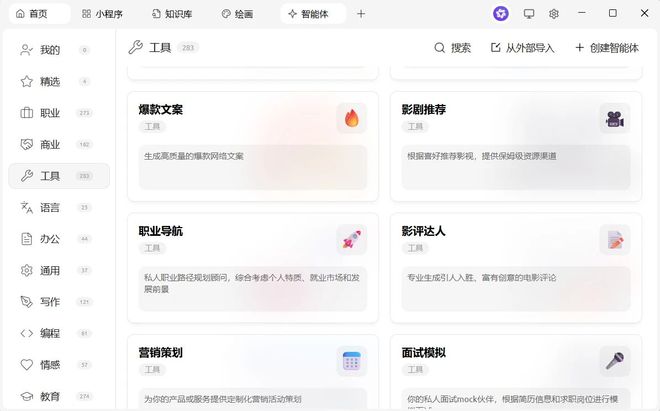The width and height of the screenshot is (660, 411).
Task: Click the purple user avatar icon
Action: tap(501, 14)
